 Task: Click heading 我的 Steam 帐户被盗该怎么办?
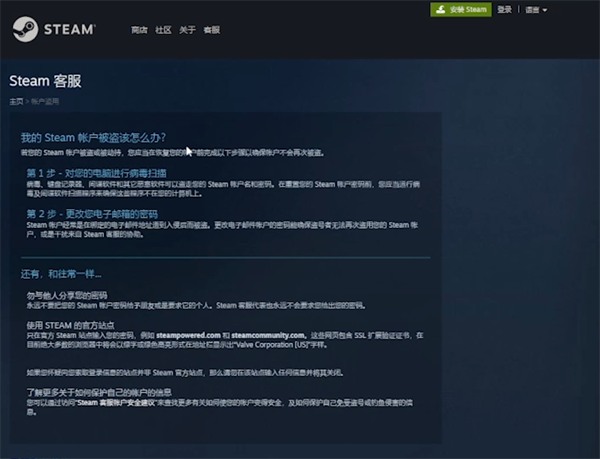click(x=93, y=137)
